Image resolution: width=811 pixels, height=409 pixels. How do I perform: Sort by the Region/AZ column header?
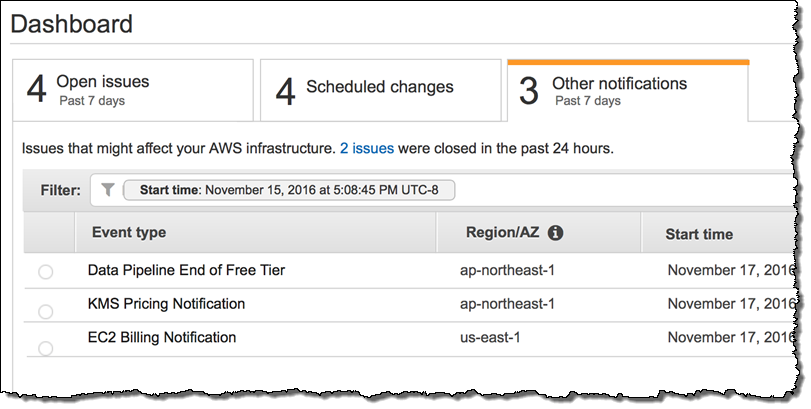coord(501,233)
